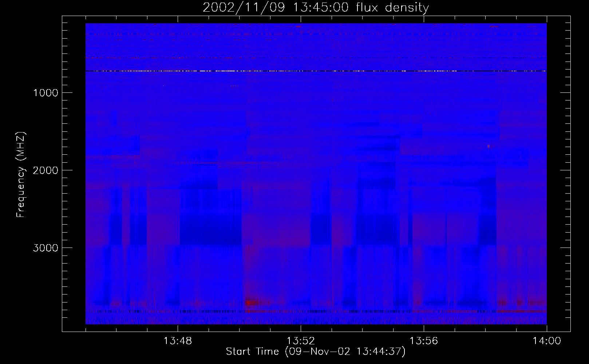The image size is (589, 364).
Task: Click the plot title '2002/11/09 13:45:00 flux density'
Action: [x=316, y=8]
